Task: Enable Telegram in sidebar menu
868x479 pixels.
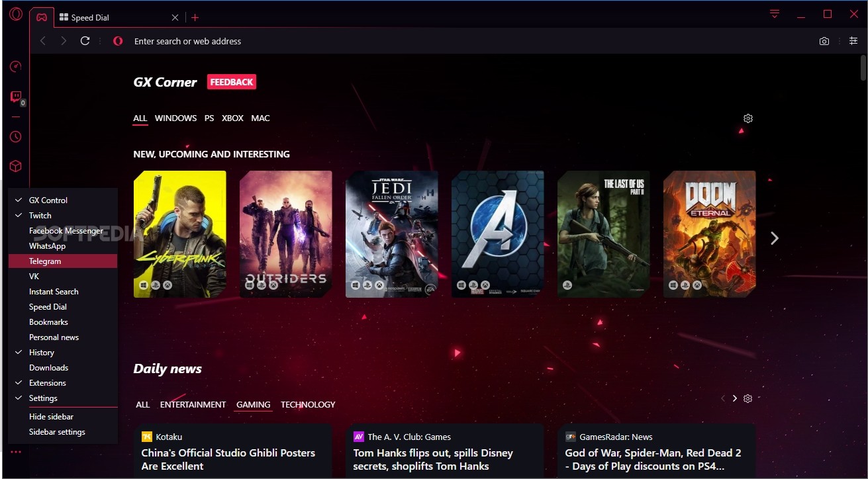Action: click(x=63, y=261)
